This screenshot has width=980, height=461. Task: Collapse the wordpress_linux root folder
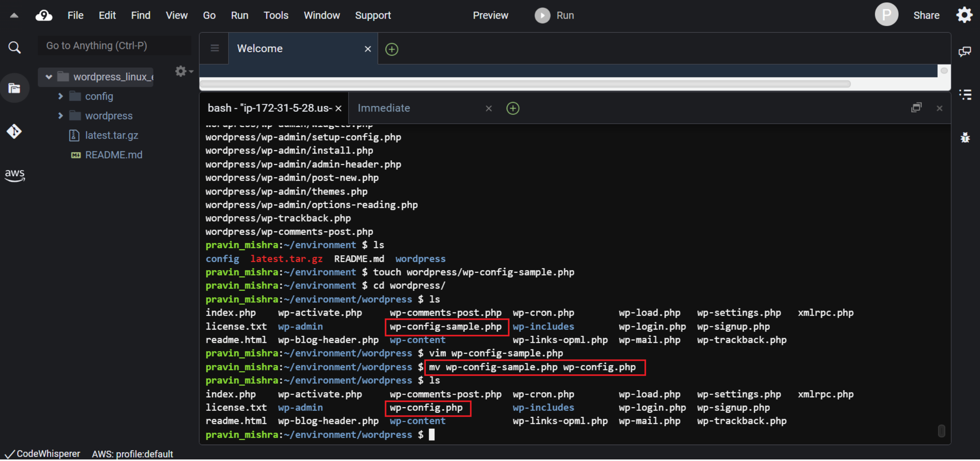click(49, 77)
